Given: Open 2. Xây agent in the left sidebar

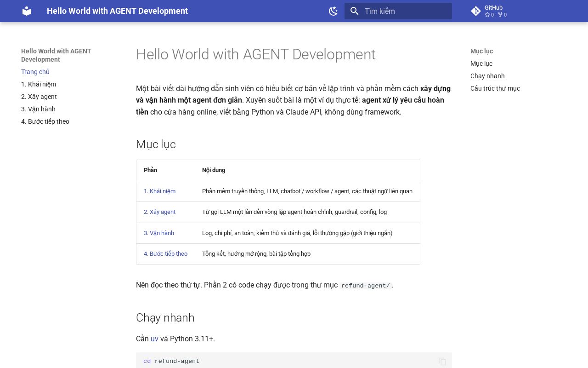Looking at the screenshot, I should (x=39, y=97).
